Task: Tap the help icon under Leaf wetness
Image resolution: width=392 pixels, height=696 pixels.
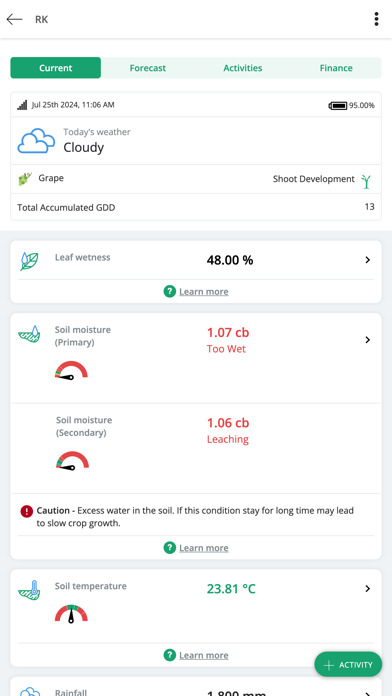Action: 170,292
